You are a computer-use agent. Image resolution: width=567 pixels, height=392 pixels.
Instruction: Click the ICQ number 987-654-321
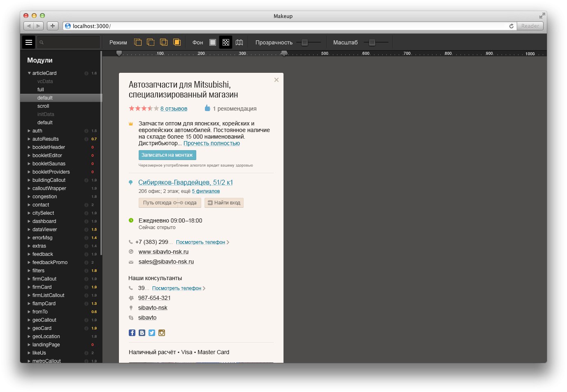click(154, 298)
